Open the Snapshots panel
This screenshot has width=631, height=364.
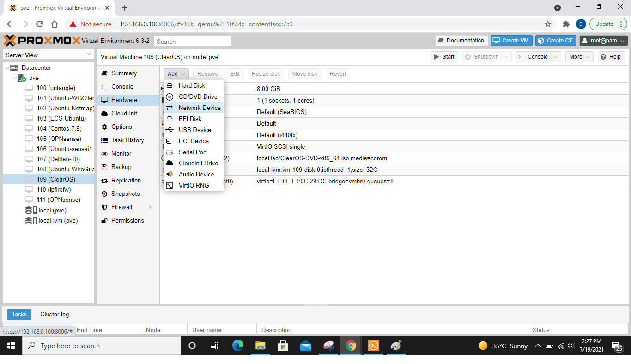pos(126,194)
